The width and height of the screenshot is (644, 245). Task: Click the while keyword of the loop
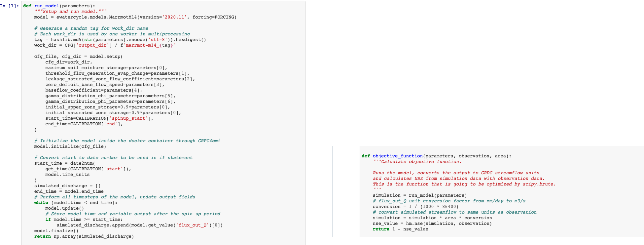pyautogui.click(x=41, y=203)
